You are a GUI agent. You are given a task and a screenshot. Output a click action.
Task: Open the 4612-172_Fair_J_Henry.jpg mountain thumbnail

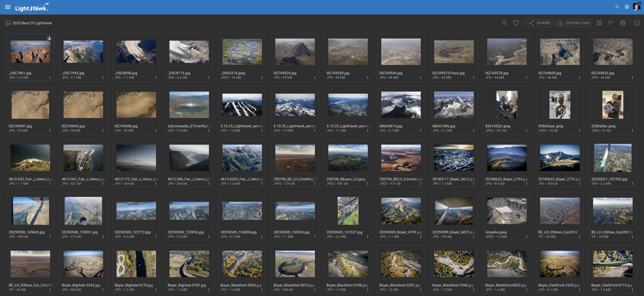(136, 158)
